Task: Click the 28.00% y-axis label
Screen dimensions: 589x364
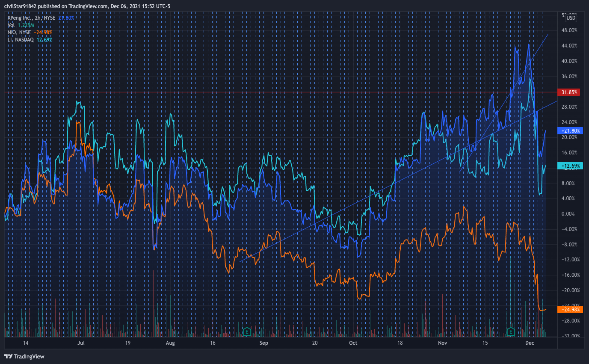Action: click(x=570, y=107)
